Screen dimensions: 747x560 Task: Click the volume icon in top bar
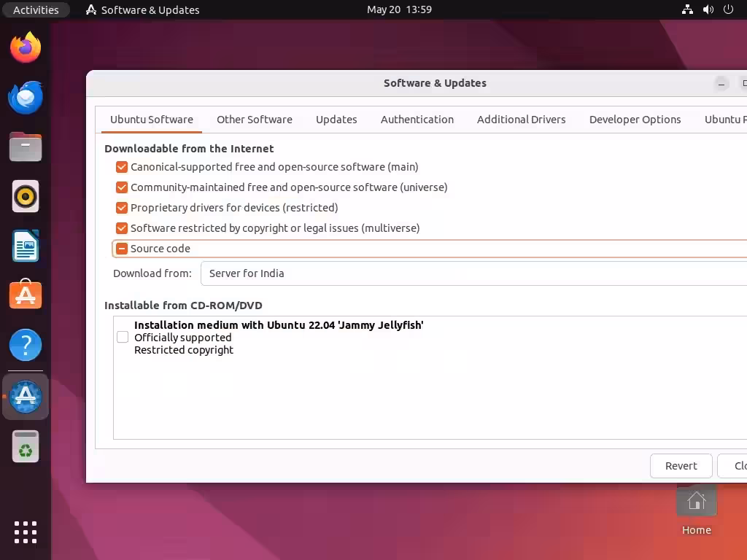point(708,9)
